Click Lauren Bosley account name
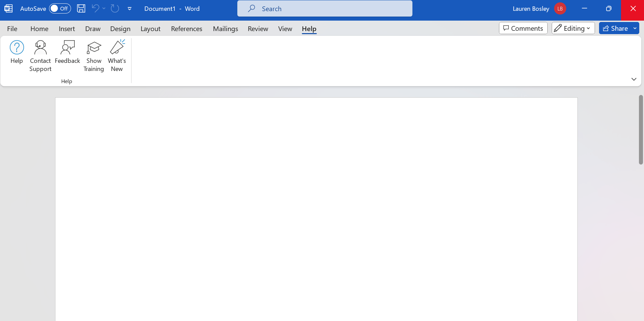Image resolution: width=644 pixels, height=321 pixels. click(531, 9)
